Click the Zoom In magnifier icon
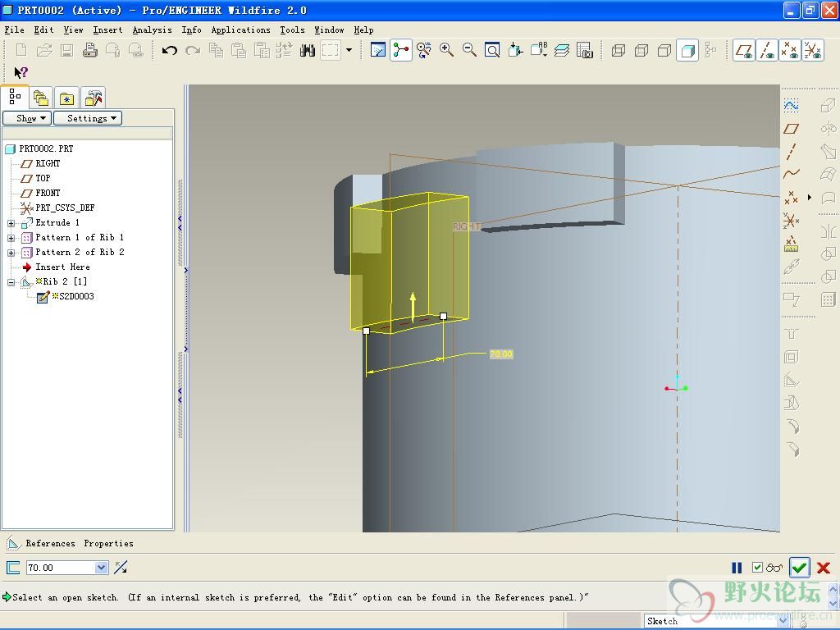Screen dimensions: 840x630 447,51
